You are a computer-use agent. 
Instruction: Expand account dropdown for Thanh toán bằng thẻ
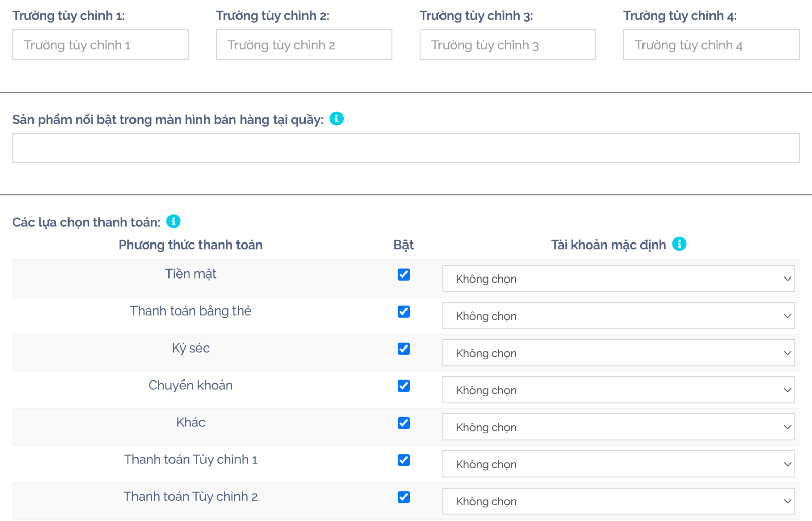pyautogui.click(x=618, y=316)
